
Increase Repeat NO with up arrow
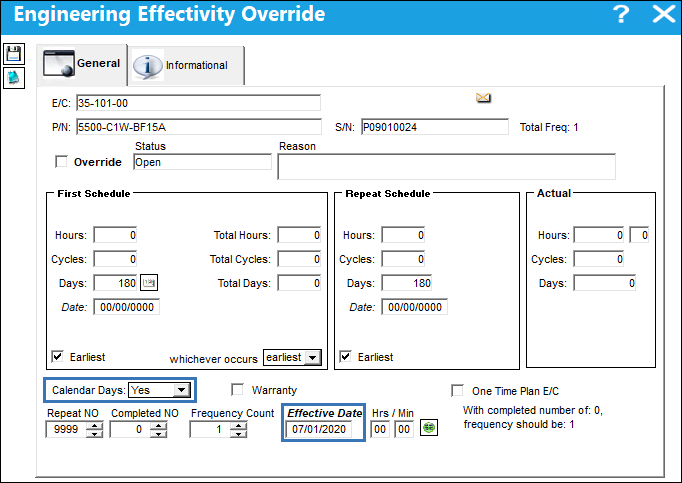[x=94, y=425]
